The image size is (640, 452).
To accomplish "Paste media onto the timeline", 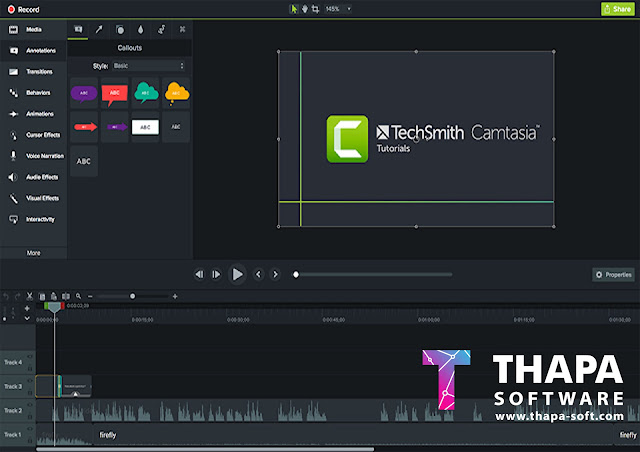I will pyautogui.click(x=53, y=296).
